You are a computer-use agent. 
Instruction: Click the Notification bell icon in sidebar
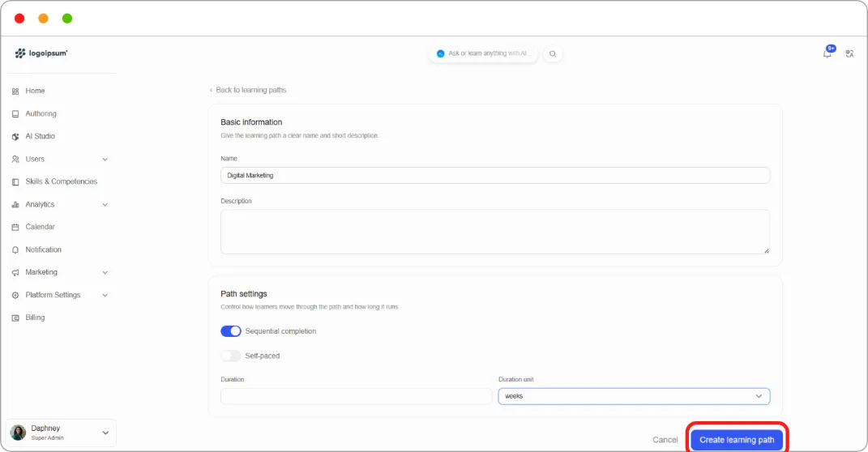(15, 250)
